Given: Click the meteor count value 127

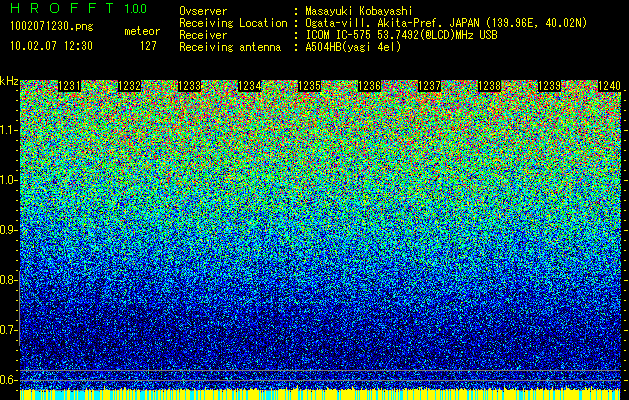Looking at the screenshot, I should (148, 46).
